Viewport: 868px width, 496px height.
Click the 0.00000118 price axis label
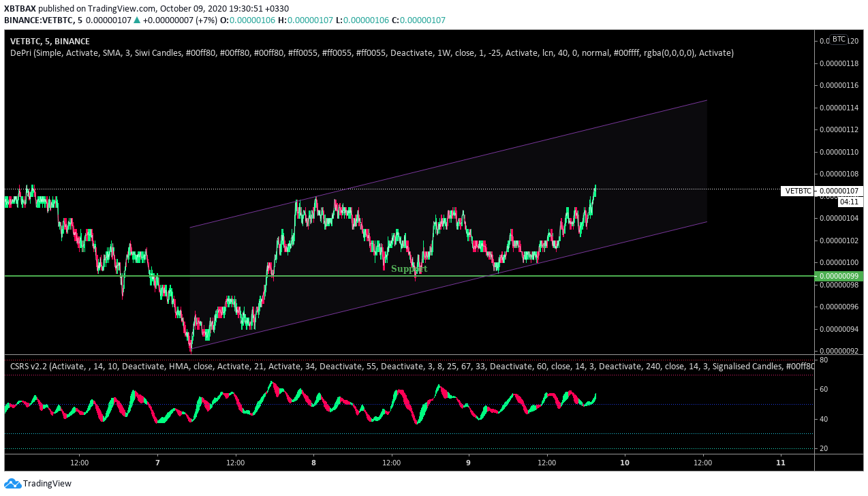pos(839,64)
